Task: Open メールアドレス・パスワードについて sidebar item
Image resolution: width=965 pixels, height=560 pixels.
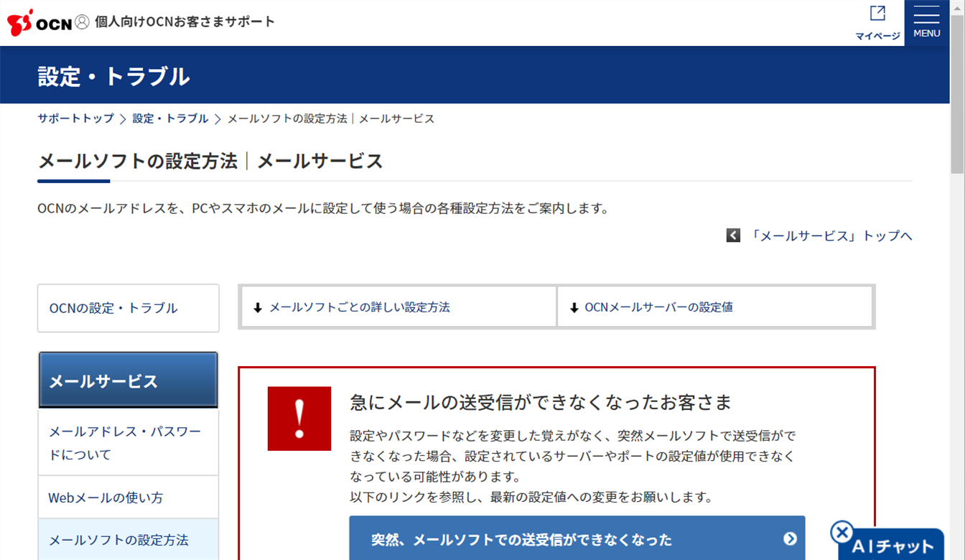Action: click(129, 442)
